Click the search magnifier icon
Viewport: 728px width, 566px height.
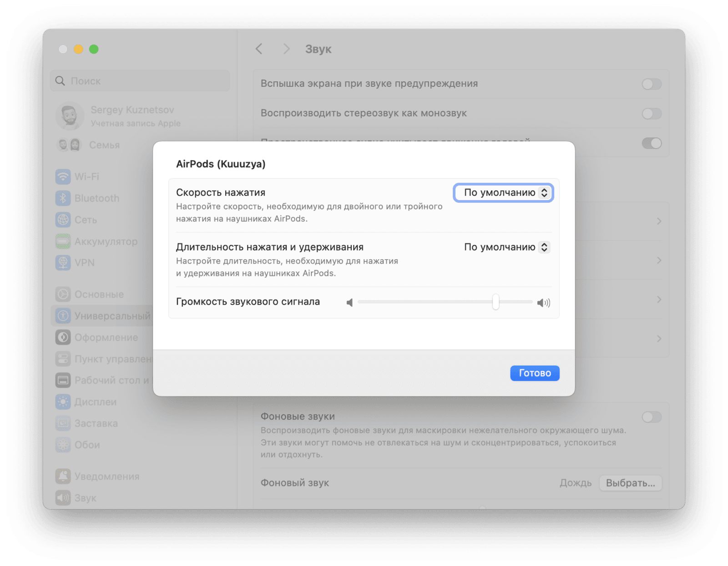click(60, 81)
